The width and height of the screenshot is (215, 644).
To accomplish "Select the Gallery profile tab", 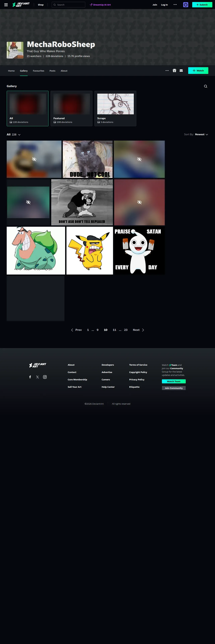I will click(24, 71).
